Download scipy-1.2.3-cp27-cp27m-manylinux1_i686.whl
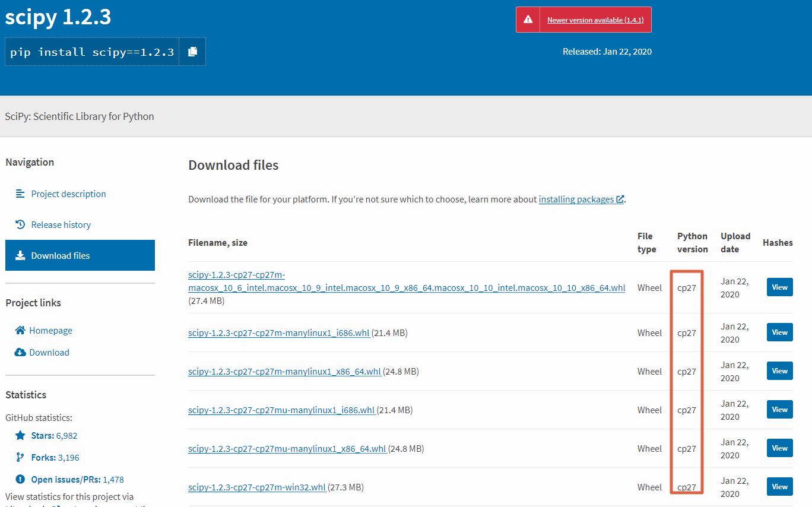 coord(278,333)
